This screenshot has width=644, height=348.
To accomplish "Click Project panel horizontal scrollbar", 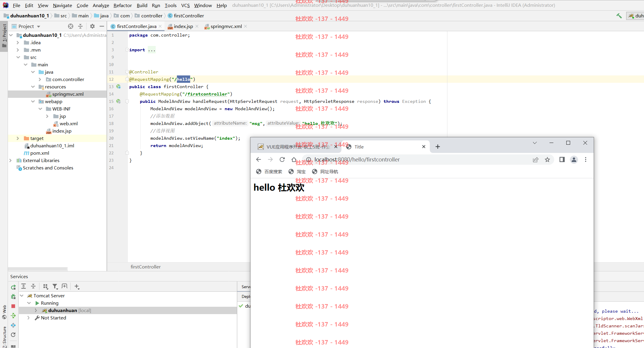I will point(38,269).
